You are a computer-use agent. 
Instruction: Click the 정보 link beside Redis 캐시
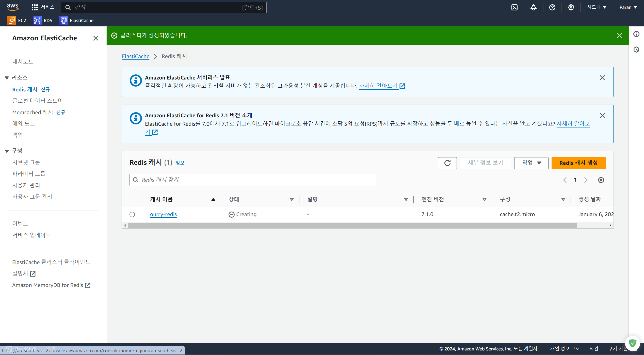tap(180, 163)
